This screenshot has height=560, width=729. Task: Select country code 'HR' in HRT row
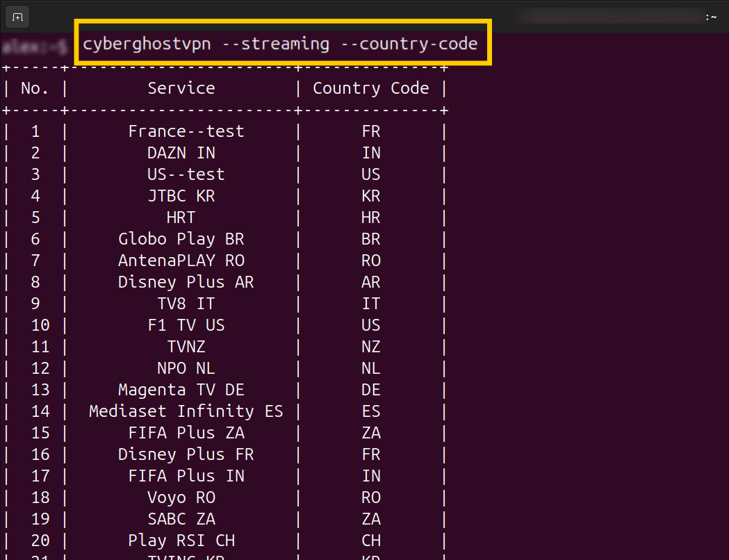coord(371,217)
